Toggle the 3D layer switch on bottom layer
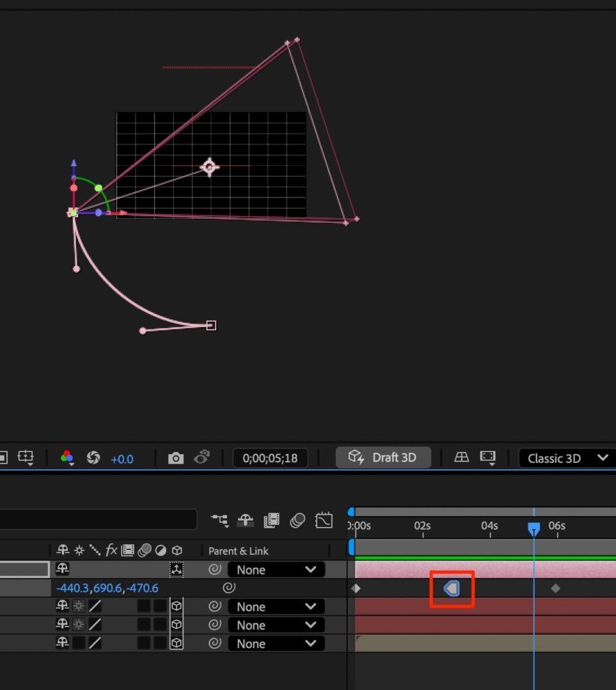616x690 pixels. [176, 644]
